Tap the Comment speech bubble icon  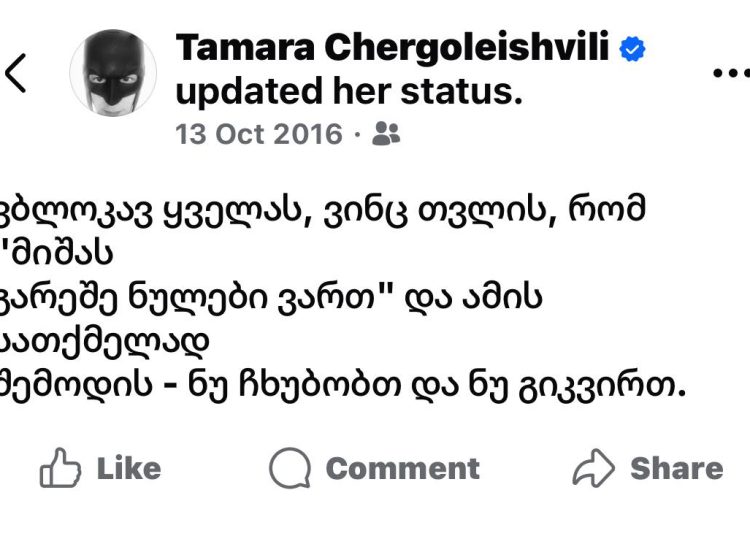[x=290, y=468]
